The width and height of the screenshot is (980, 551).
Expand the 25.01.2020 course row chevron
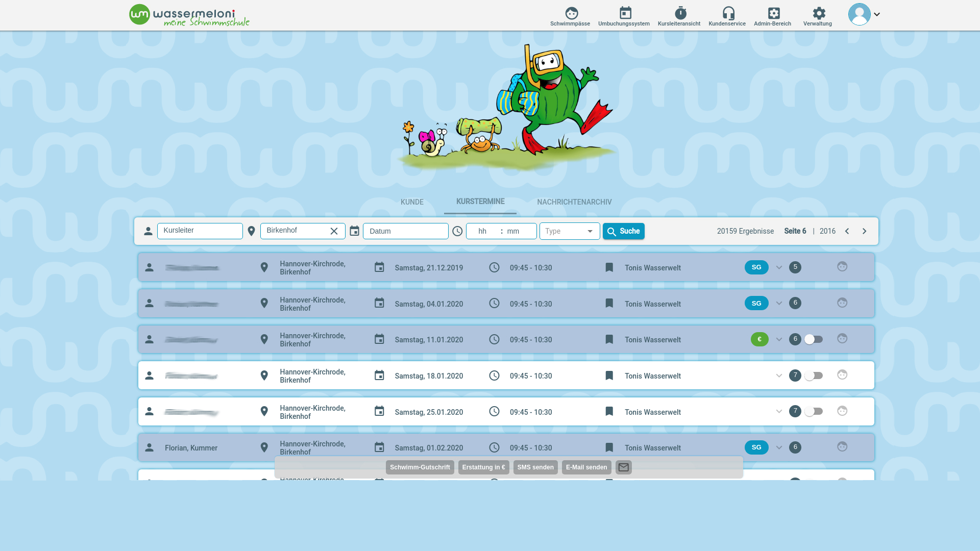pos(779,411)
